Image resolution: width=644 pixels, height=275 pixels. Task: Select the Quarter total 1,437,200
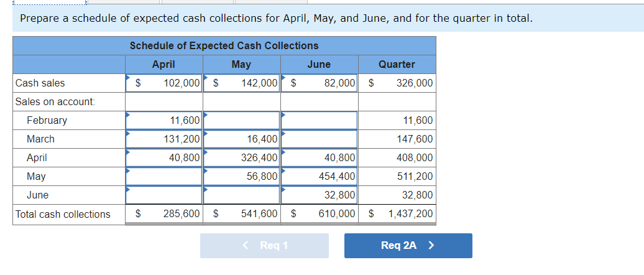tap(397, 214)
